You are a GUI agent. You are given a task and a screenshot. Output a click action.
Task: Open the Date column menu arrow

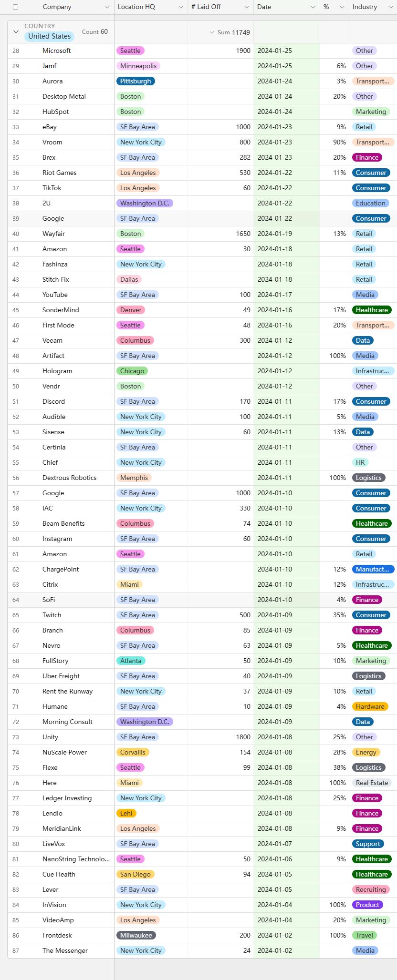coord(313,7)
